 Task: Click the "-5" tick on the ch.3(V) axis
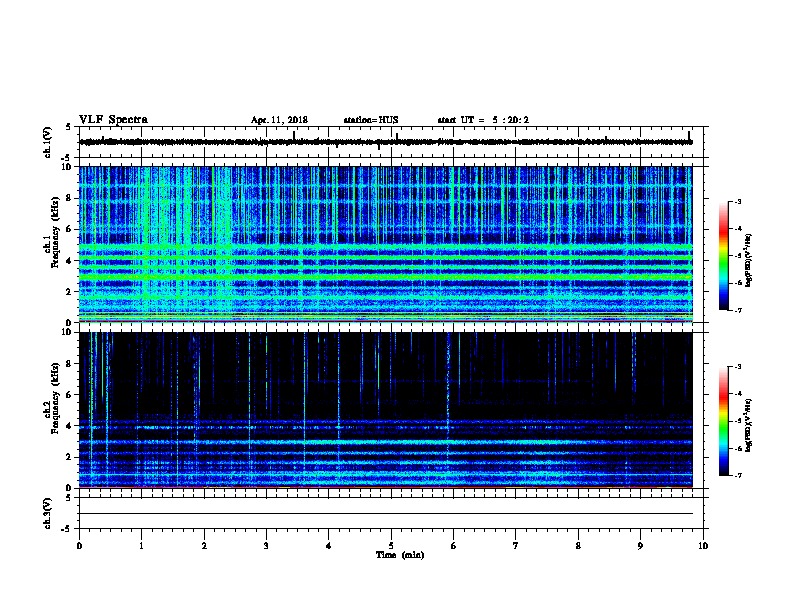tap(67, 529)
